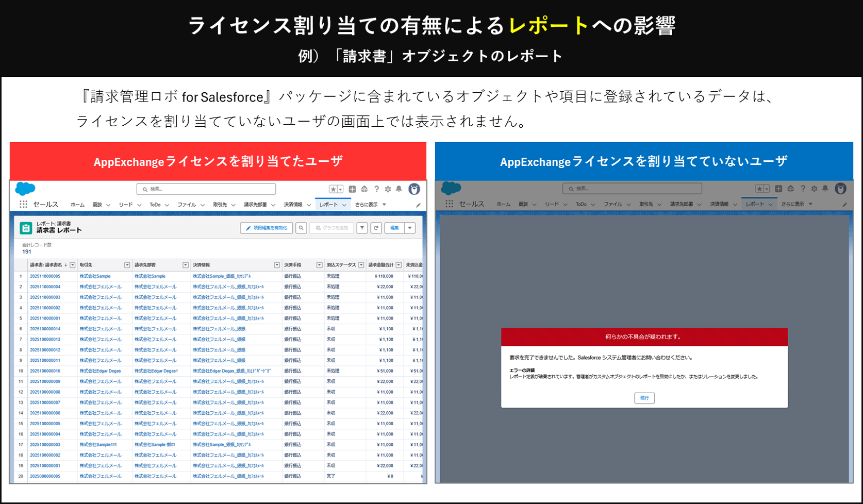
Task: Click the 検索 search field in the error-screen screenshot
Action: 632,189
